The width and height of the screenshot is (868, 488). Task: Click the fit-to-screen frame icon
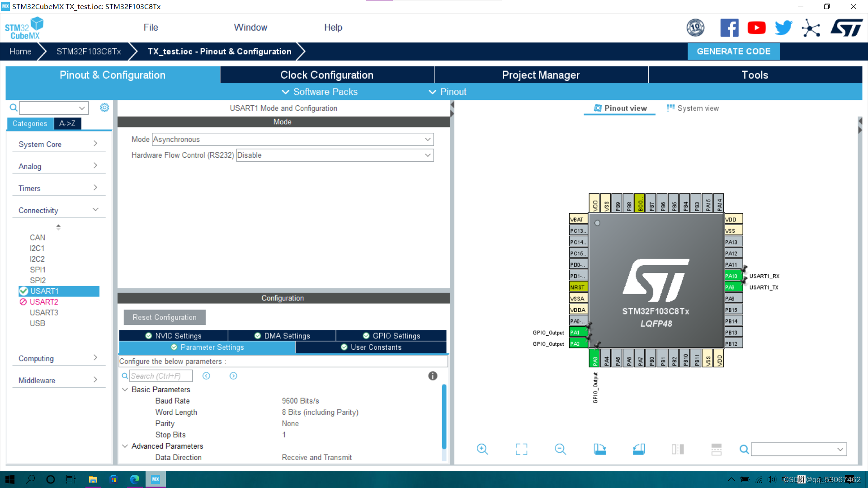click(521, 449)
